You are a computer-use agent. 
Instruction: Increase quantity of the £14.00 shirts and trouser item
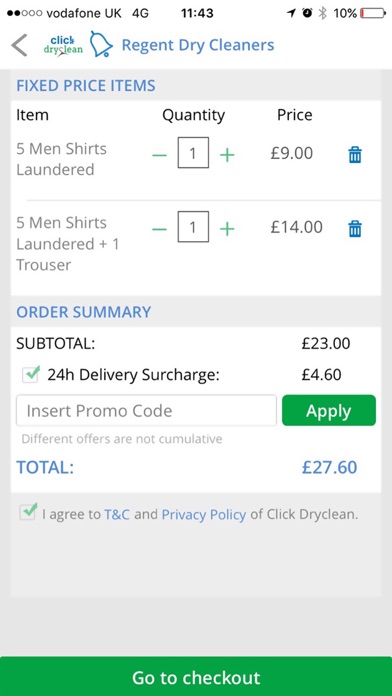[227, 229]
